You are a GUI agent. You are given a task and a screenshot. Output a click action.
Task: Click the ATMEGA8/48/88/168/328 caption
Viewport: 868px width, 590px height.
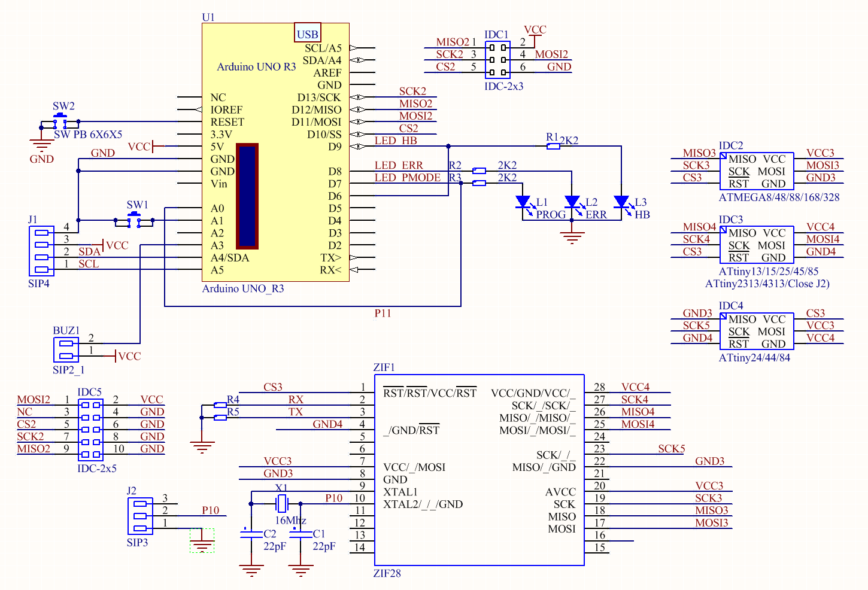tap(779, 197)
